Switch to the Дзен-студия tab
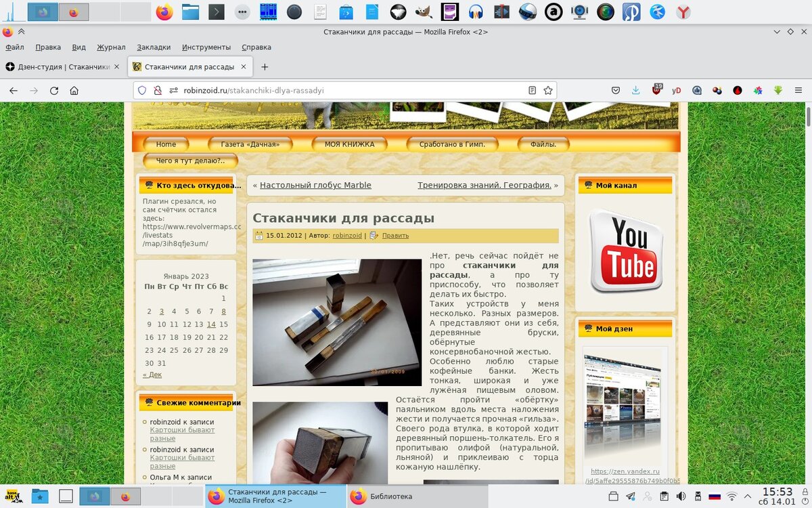 click(62, 67)
